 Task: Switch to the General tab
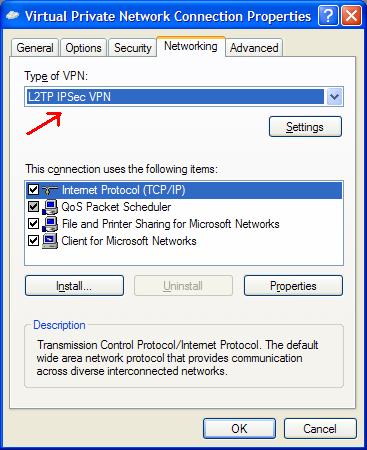point(35,48)
